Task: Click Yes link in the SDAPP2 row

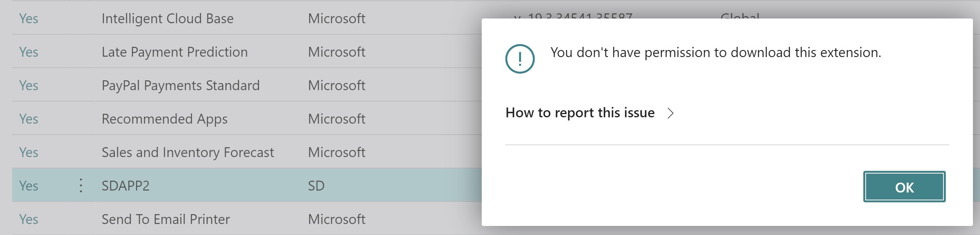Action: point(29,186)
